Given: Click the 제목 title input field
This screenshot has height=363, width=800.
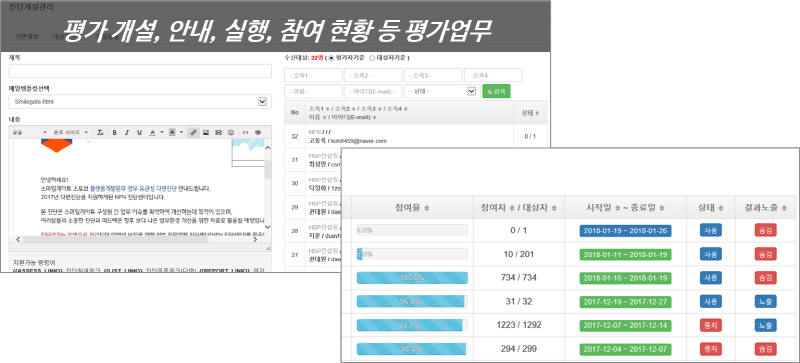Looking at the screenshot, I should pyautogui.click(x=140, y=71).
